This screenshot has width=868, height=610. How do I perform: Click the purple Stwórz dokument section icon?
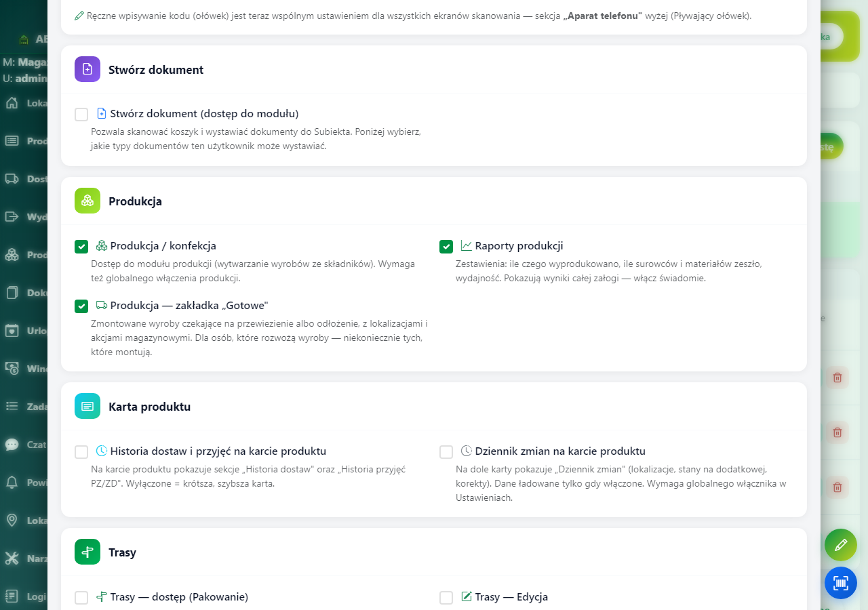click(87, 69)
